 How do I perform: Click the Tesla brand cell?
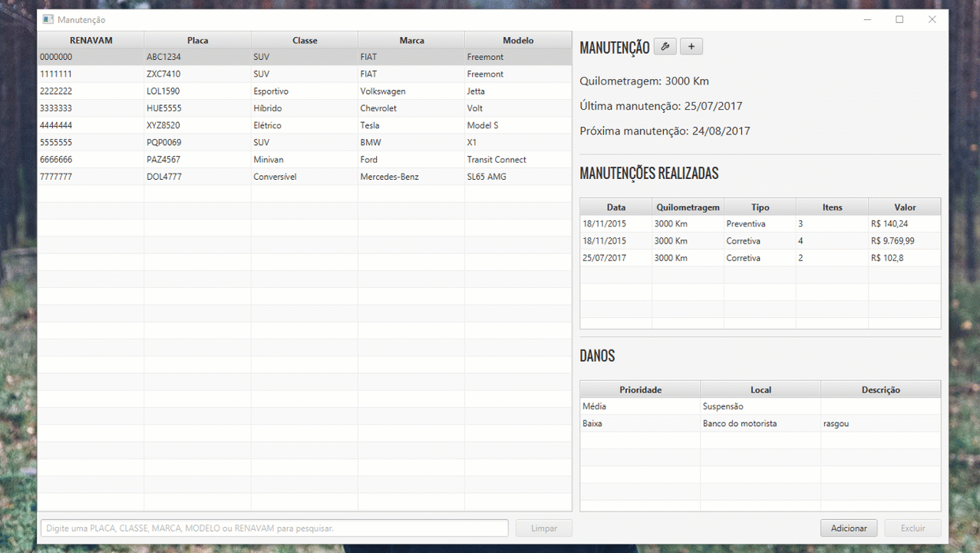click(411, 125)
